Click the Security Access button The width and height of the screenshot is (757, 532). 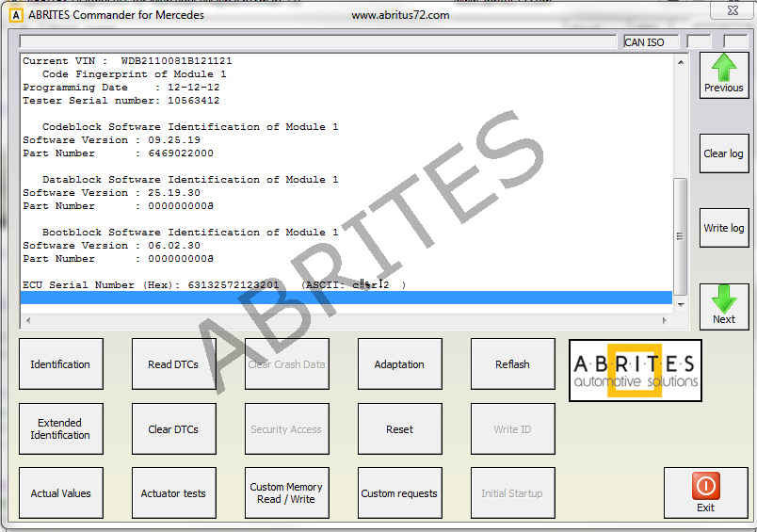(287, 428)
